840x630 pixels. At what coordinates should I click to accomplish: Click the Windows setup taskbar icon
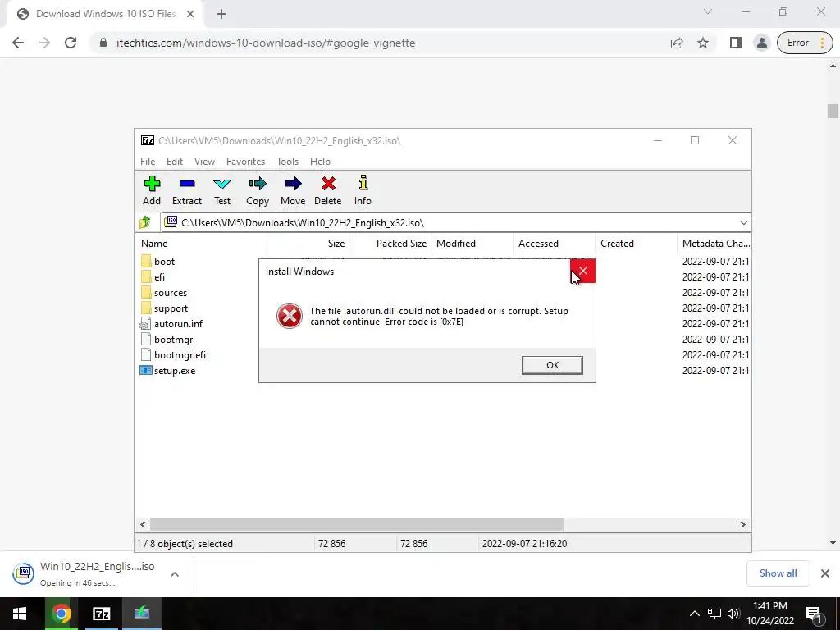click(141, 614)
